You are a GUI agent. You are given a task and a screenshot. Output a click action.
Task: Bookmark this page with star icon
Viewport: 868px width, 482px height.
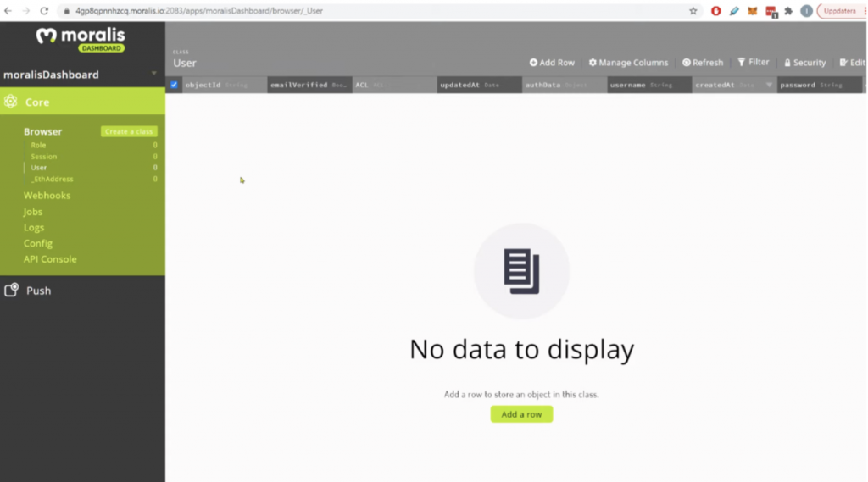pos(693,10)
